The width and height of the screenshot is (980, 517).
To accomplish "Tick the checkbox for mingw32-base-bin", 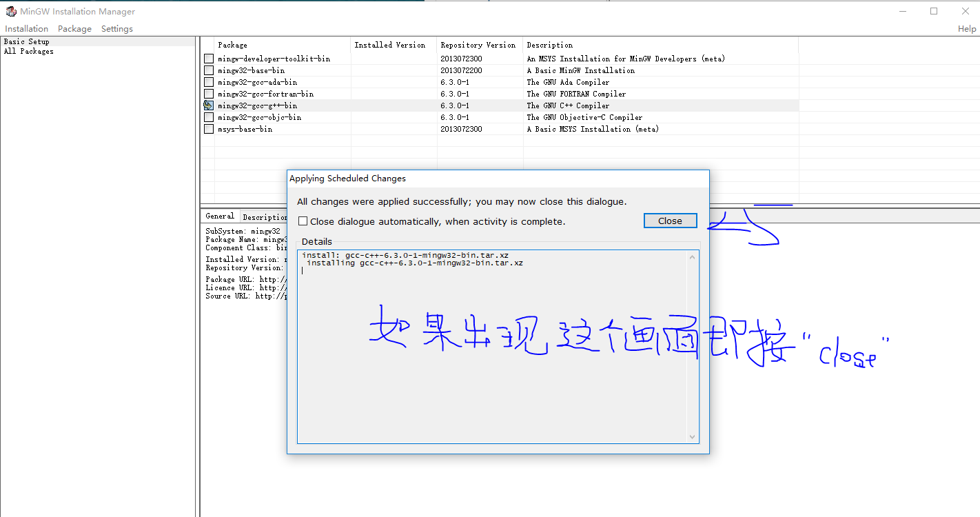I will point(209,70).
